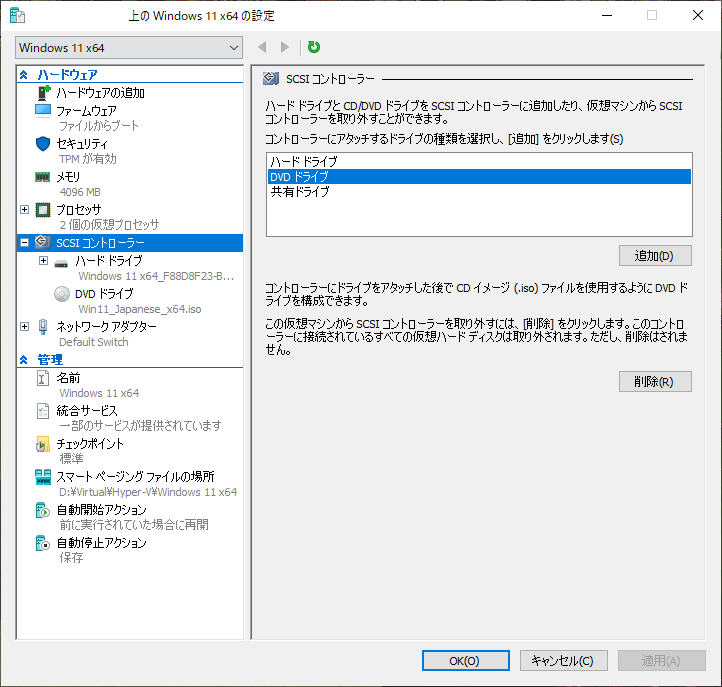Select ハードウェアの追加 in the tree
The width and height of the screenshot is (722, 687).
[x=100, y=93]
